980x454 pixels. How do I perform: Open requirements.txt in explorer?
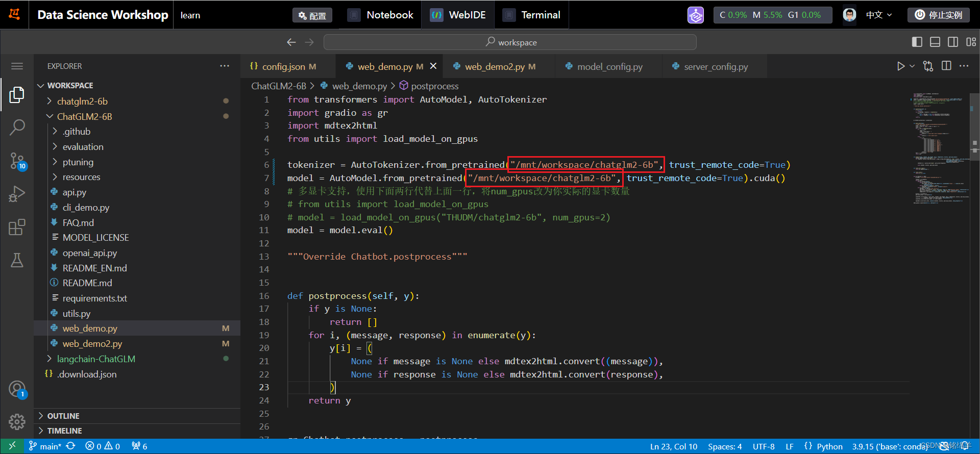(x=137, y=298)
